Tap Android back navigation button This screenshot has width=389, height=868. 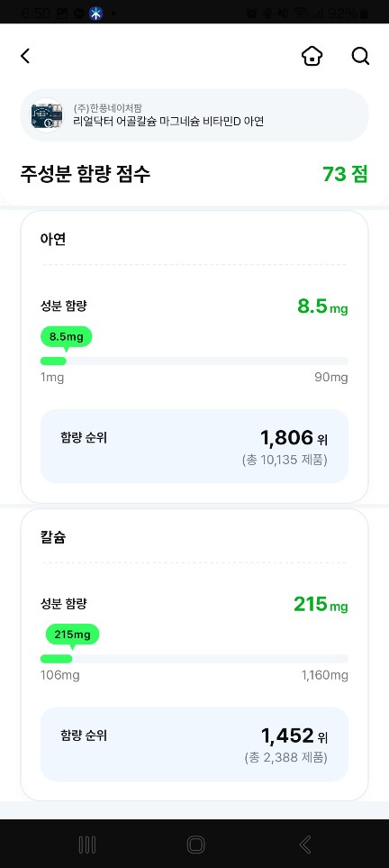(304, 845)
